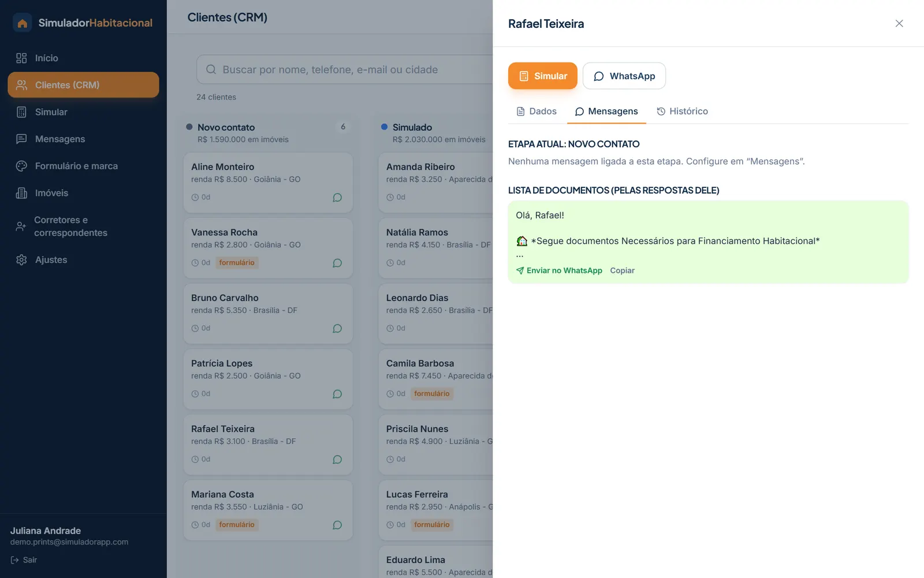Open Simular in the sidebar
Screen dimensions: 924x578
83,112
